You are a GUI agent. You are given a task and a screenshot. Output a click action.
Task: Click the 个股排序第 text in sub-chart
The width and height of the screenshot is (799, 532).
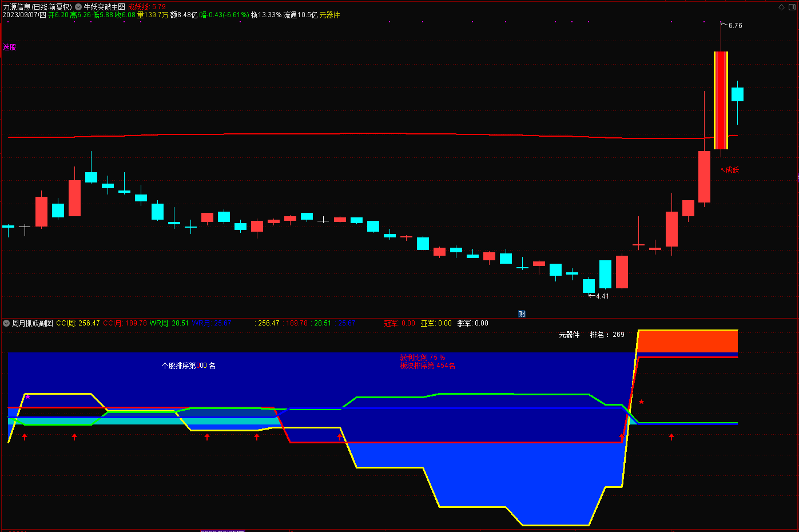(178, 366)
